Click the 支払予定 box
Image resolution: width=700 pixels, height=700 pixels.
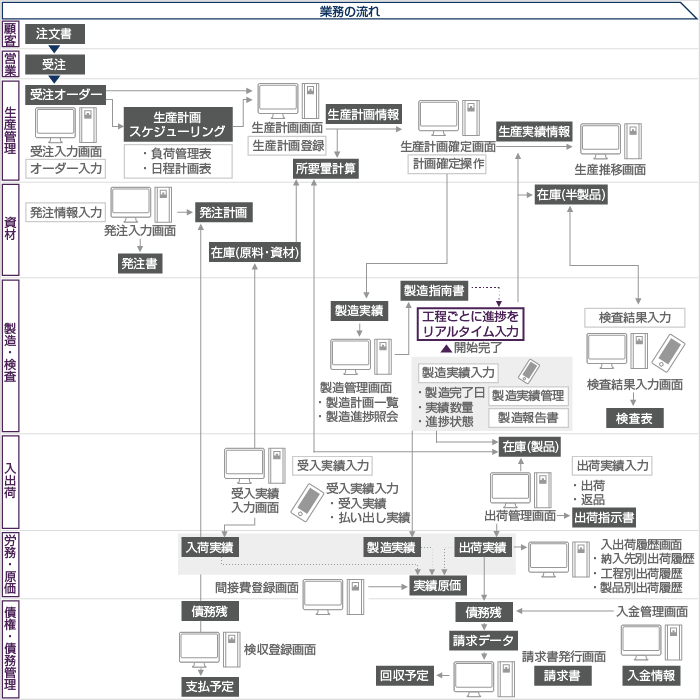tap(210, 686)
